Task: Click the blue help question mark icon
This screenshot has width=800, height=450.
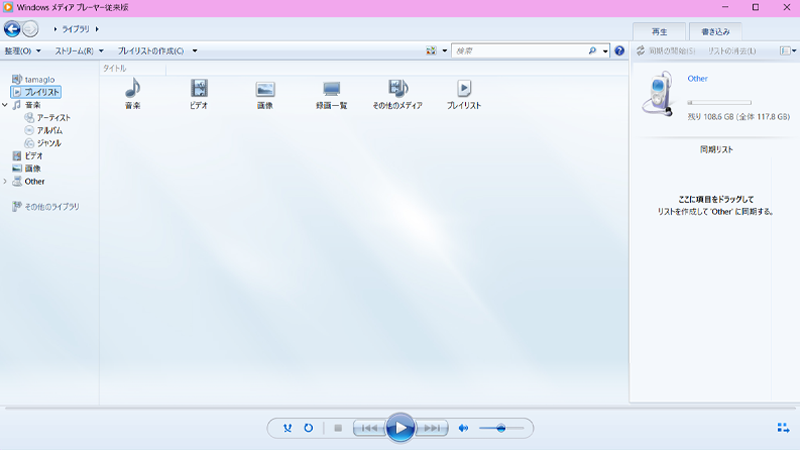Action: coord(620,50)
